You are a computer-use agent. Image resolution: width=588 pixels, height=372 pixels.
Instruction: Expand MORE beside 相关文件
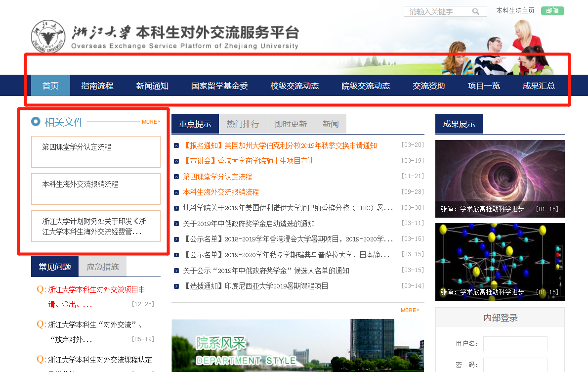[150, 122]
